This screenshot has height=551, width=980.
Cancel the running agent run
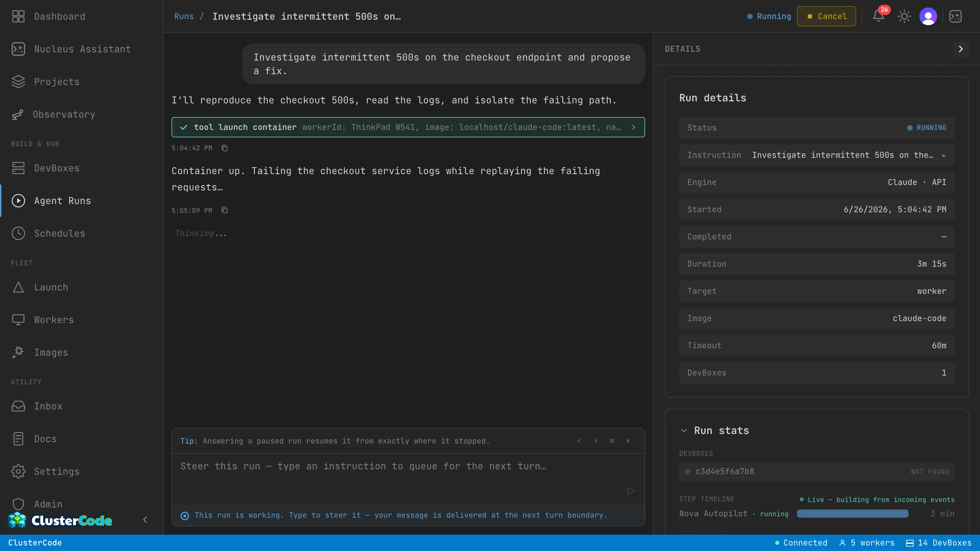click(x=826, y=16)
